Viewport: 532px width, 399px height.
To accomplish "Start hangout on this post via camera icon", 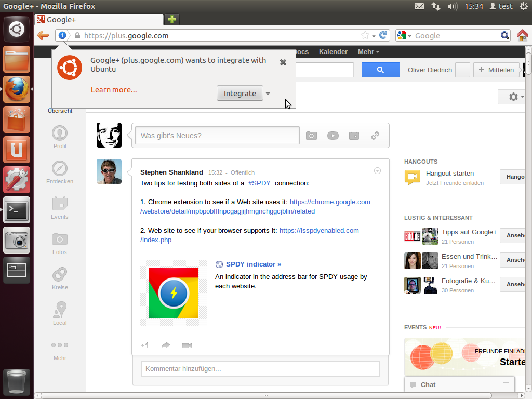I will 187,345.
